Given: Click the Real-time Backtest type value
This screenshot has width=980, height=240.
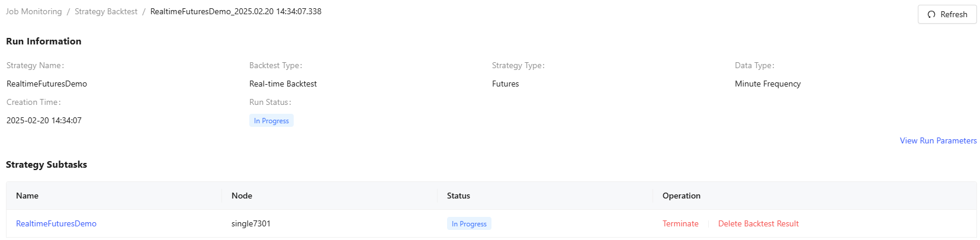Looking at the screenshot, I should [x=283, y=84].
